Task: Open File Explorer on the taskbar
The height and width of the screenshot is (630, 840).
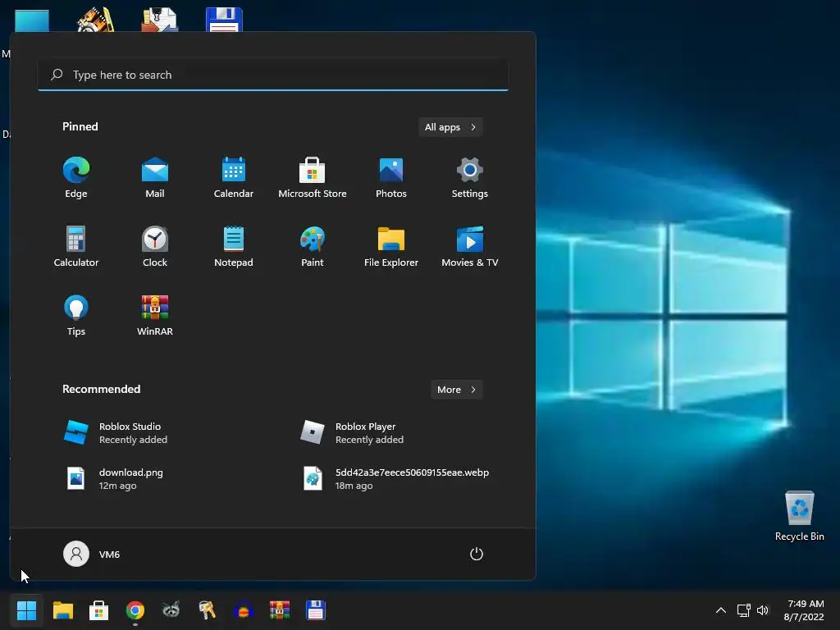Action: (62, 610)
